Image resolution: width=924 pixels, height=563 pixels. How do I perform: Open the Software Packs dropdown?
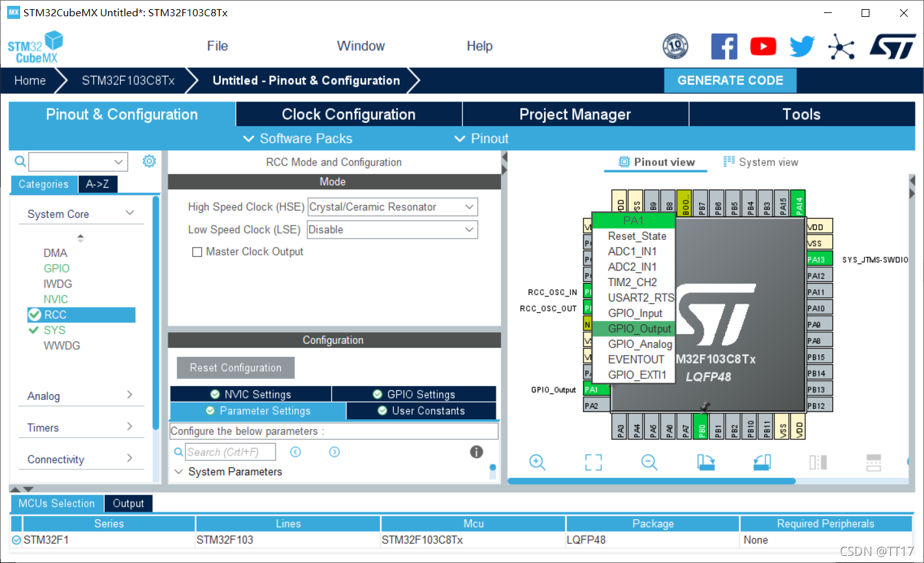298,138
